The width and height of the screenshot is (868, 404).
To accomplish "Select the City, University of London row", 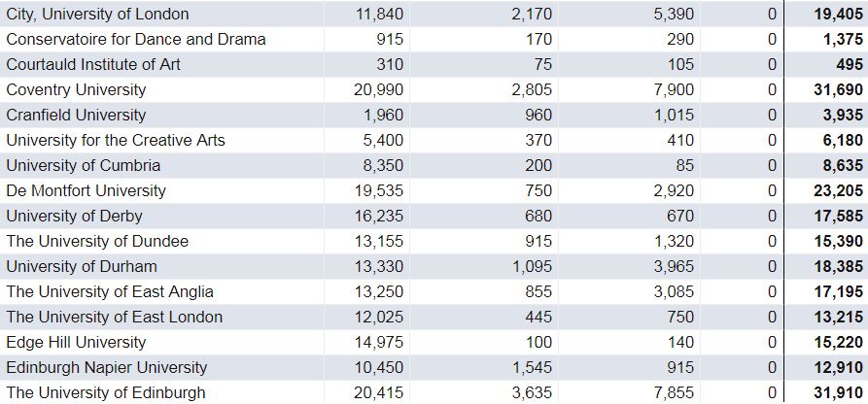I will (434, 14).
